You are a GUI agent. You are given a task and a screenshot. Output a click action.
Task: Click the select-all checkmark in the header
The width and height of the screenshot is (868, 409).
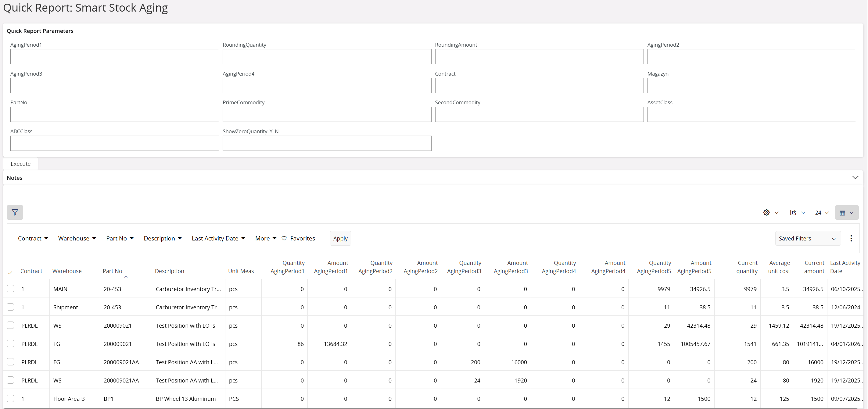pos(10,273)
